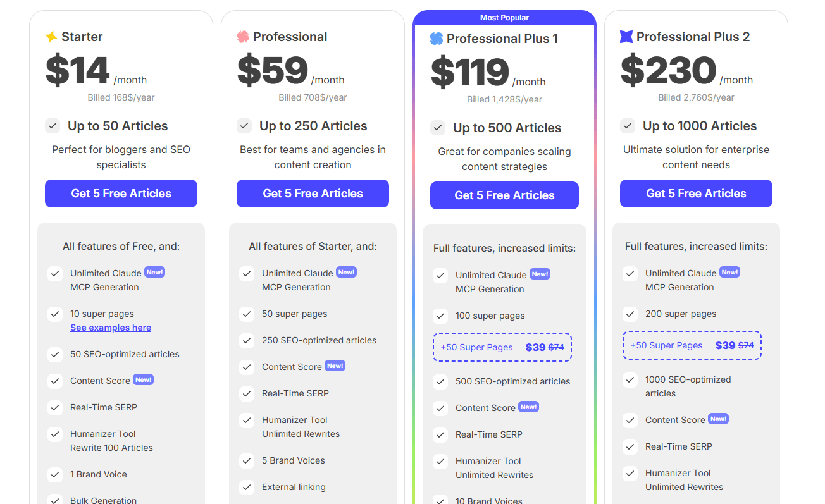Click Get 5 Free Articles under Professional Plus 1

[x=504, y=195]
